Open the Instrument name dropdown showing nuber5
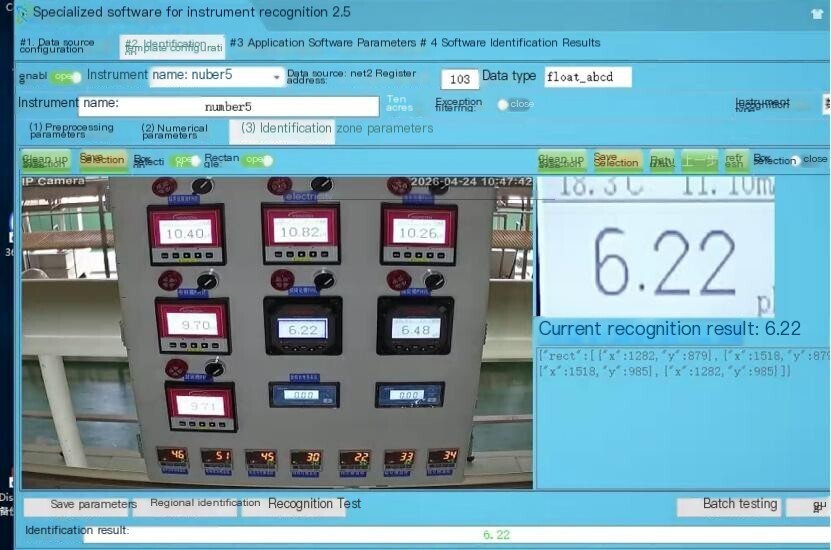831x550 pixels. click(217, 76)
